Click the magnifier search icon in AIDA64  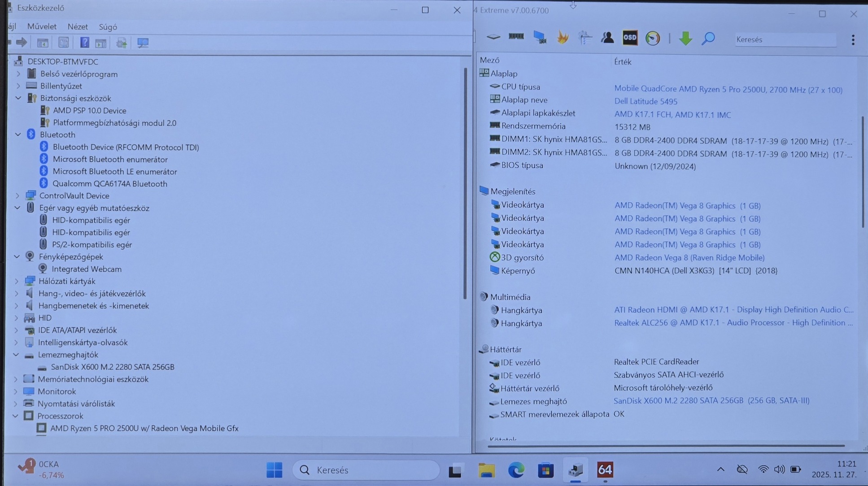[708, 39]
